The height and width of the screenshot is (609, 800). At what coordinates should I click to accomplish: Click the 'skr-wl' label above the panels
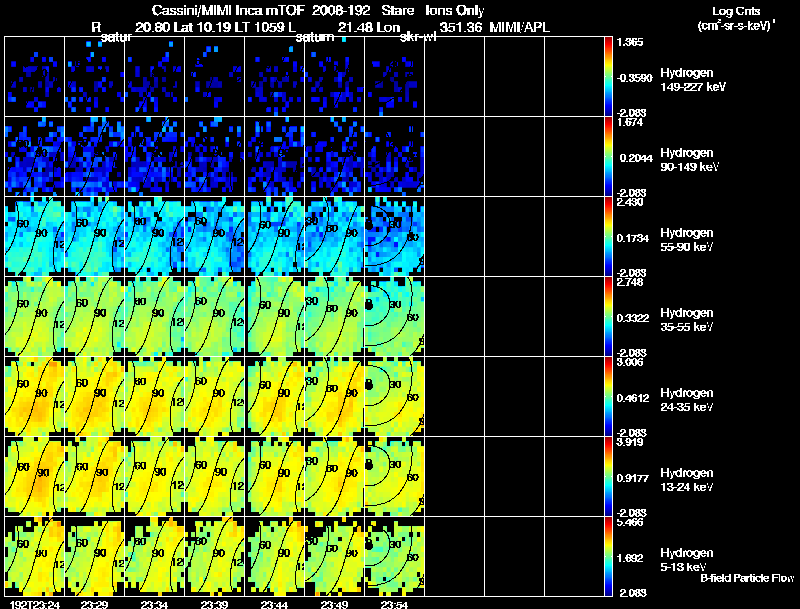click(418, 37)
